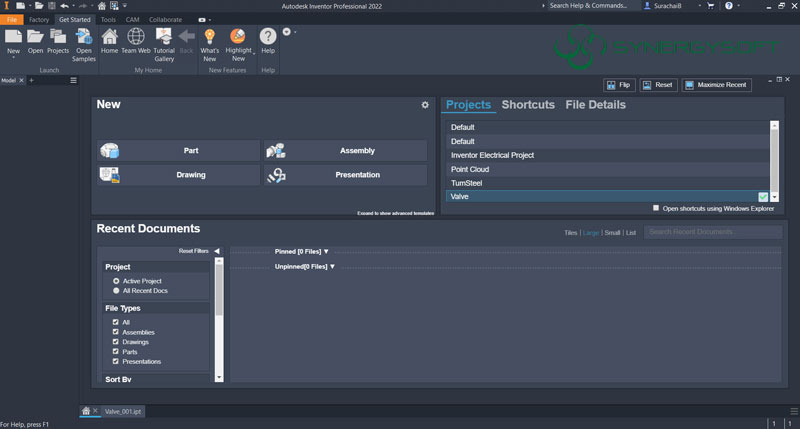Uncheck the Assemblies file type checkbox
The height and width of the screenshot is (429, 800).
tap(116, 332)
